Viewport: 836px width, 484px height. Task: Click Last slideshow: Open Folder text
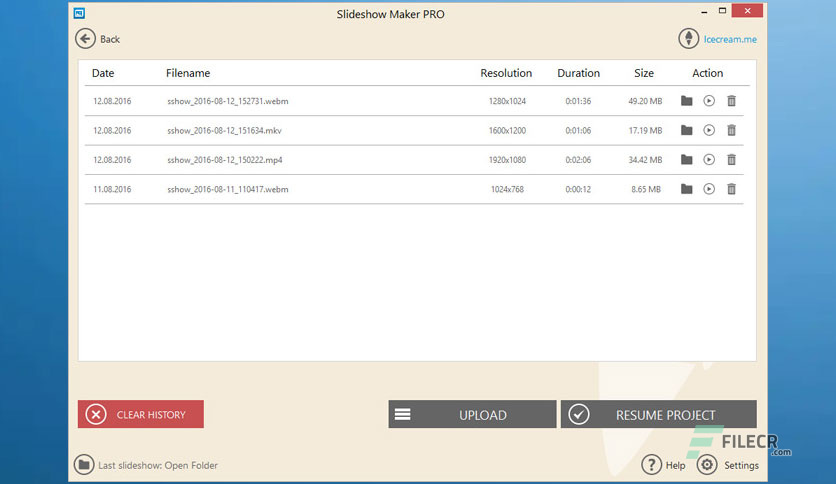pyautogui.click(x=158, y=465)
